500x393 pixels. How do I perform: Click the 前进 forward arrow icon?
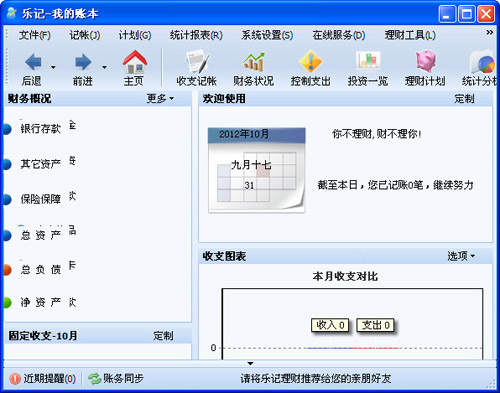click(83, 62)
